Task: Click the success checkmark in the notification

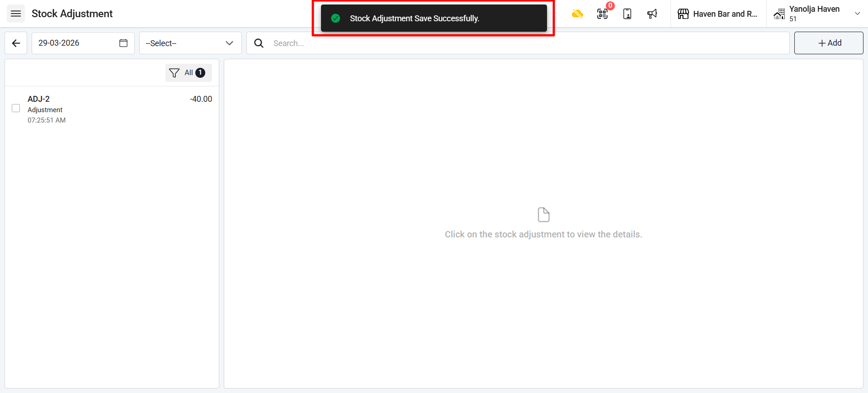Action: [335, 18]
